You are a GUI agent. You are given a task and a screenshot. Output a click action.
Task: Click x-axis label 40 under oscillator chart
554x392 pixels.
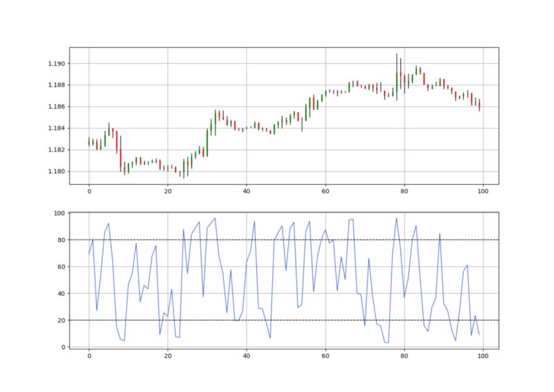click(247, 356)
